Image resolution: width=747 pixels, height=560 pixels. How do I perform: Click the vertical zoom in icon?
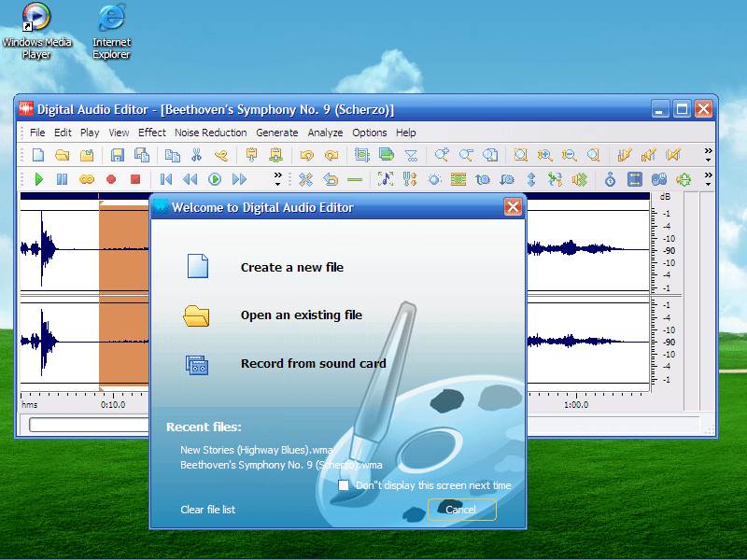544,155
